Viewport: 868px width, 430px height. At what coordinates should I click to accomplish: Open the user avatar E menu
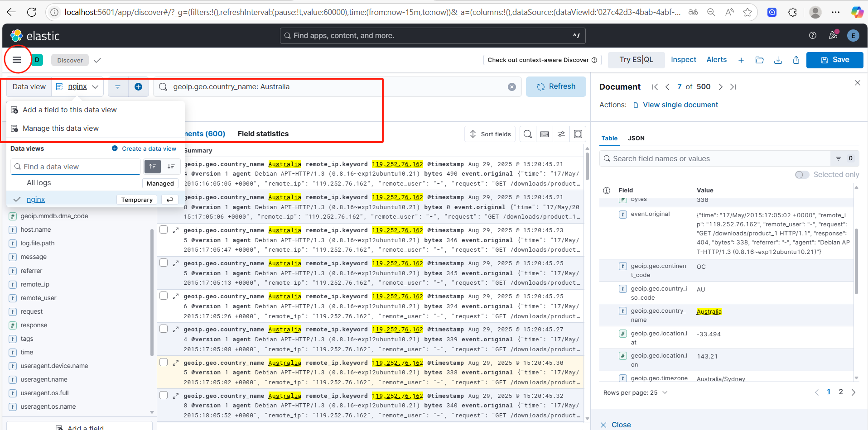853,36
